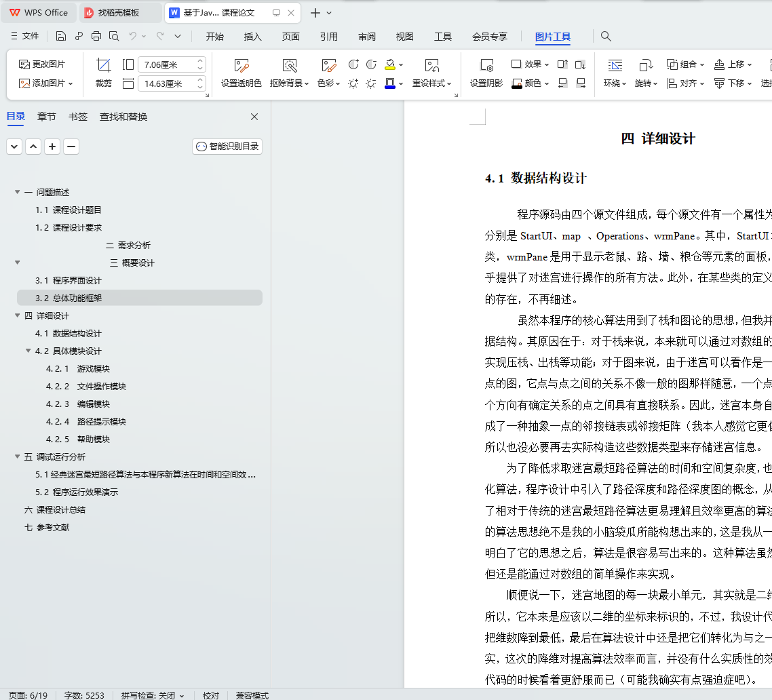Viewport: 772px width, 700px height.
Task: Open the 引用 (References) ribbon tab
Action: pyautogui.click(x=329, y=37)
